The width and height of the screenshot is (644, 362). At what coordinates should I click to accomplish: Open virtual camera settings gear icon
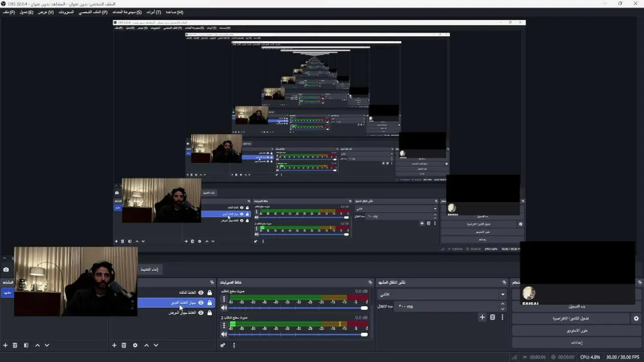[x=636, y=318]
